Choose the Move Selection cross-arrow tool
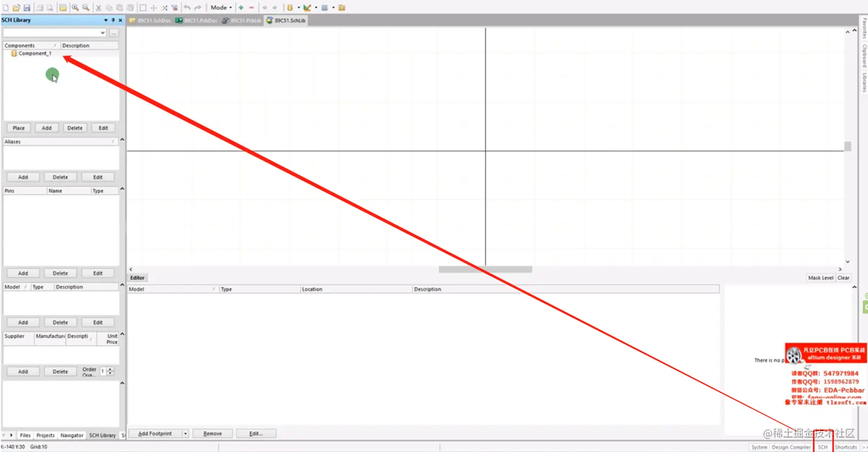The width and height of the screenshot is (868, 452). [153, 7]
